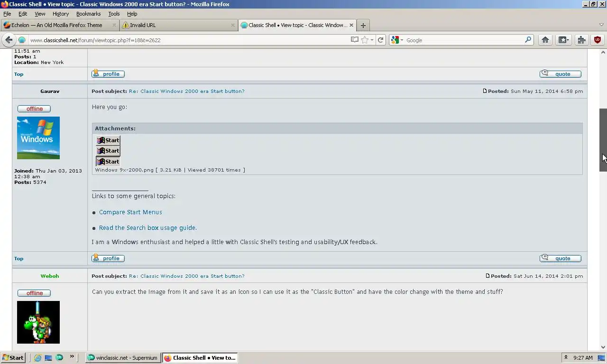The image size is (607, 364).
Task: Click the vertical scrollbar thumb
Action: click(603, 140)
